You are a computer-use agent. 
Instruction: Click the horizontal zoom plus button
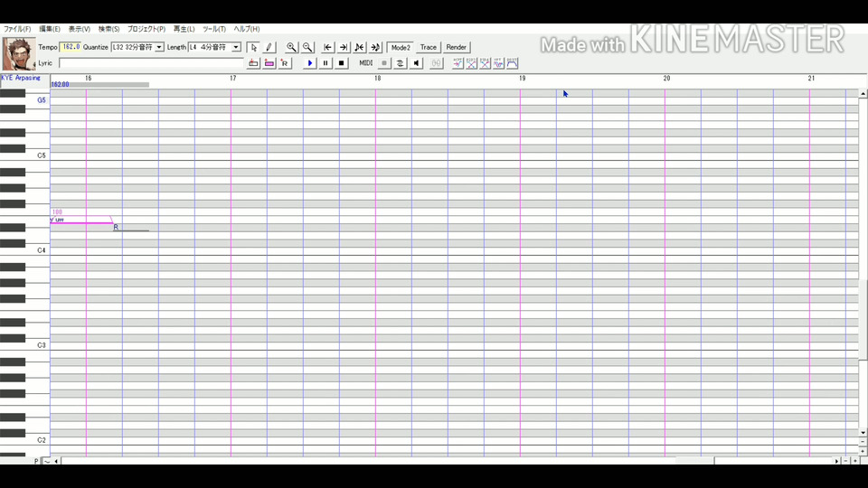[855, 461]
